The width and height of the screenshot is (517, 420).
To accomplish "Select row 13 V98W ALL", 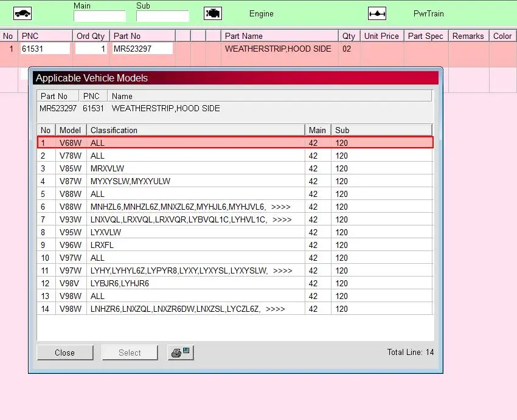I will click(235, 296).
